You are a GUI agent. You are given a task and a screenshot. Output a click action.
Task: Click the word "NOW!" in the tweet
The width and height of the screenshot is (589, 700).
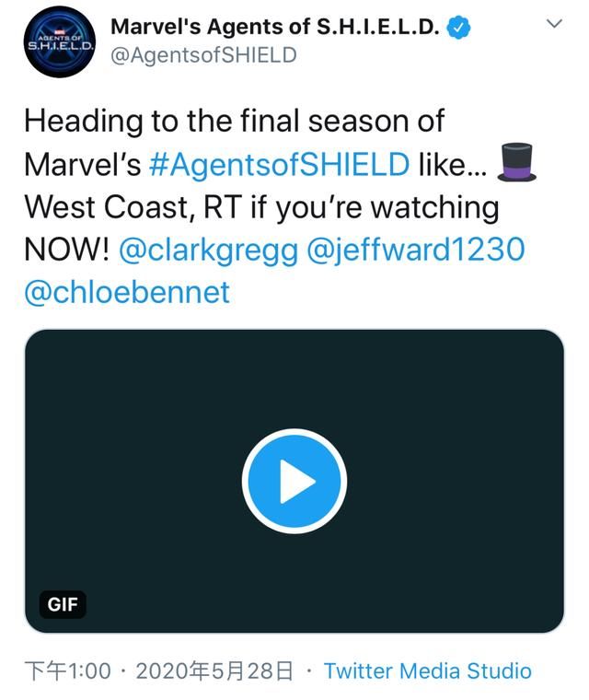65,250
